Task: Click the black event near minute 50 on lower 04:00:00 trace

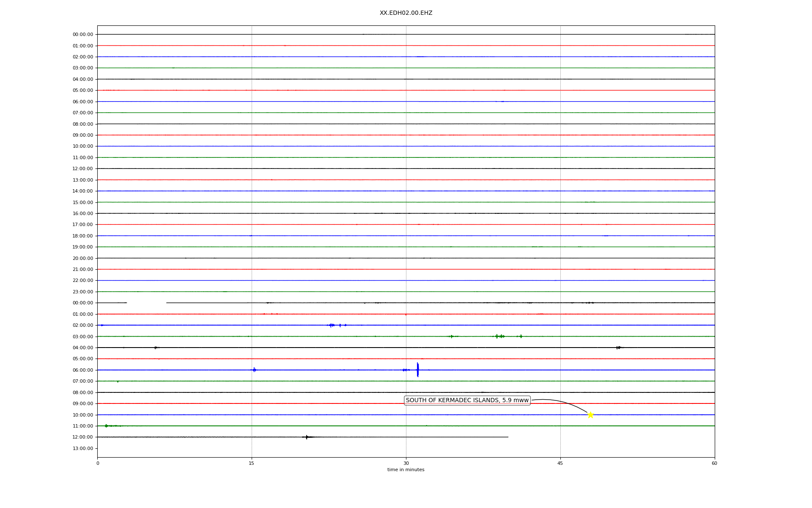Action: 618,348
